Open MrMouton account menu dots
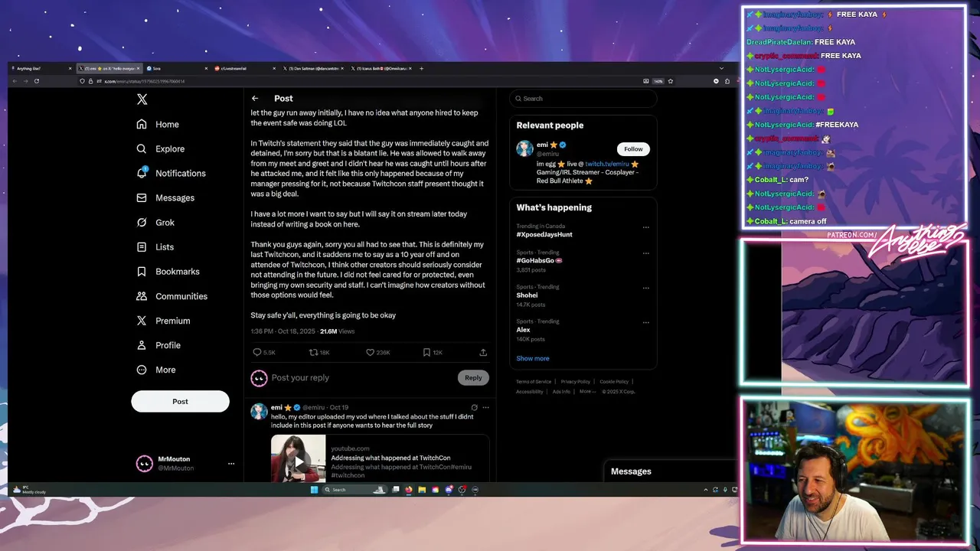980x551 pixels. (231, 464)
